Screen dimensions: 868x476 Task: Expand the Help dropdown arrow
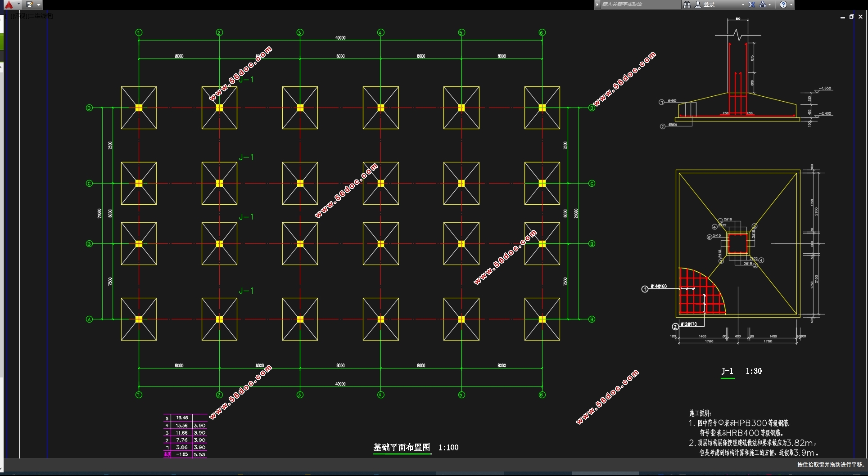[x=791, y=4]
